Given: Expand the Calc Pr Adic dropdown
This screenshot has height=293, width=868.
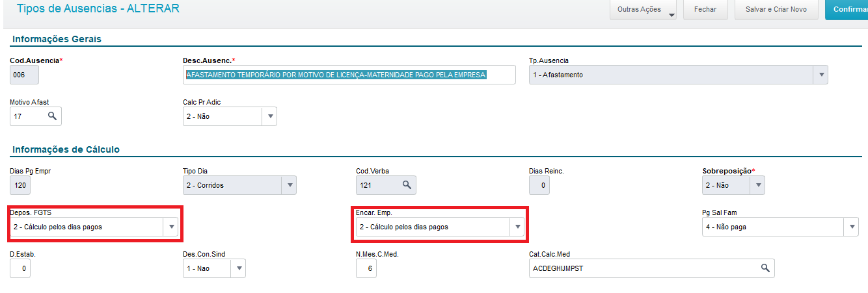Looking at the screenshot, I should tap(269, 116).
